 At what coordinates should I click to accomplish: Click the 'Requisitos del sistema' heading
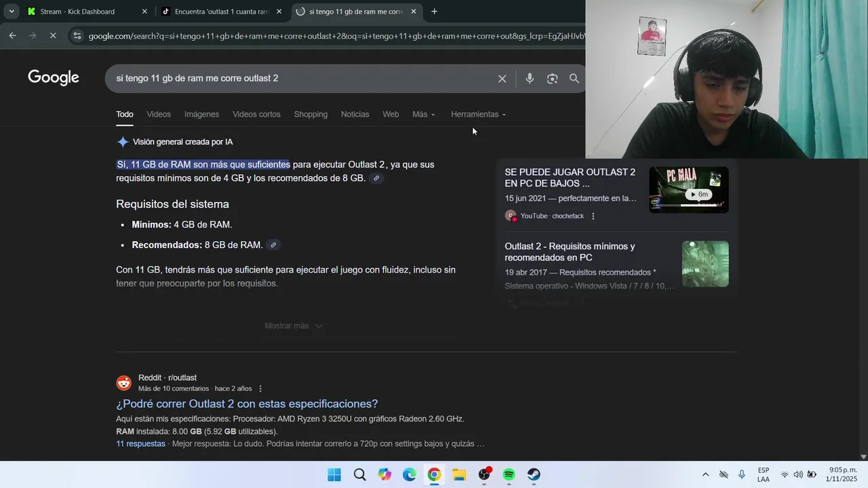pyautogui.click(x=172, y=204)
